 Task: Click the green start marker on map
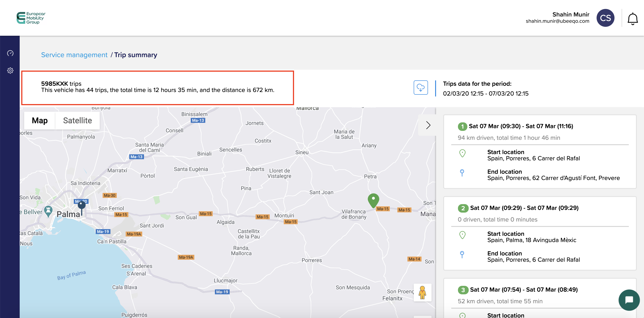point(373,200)
